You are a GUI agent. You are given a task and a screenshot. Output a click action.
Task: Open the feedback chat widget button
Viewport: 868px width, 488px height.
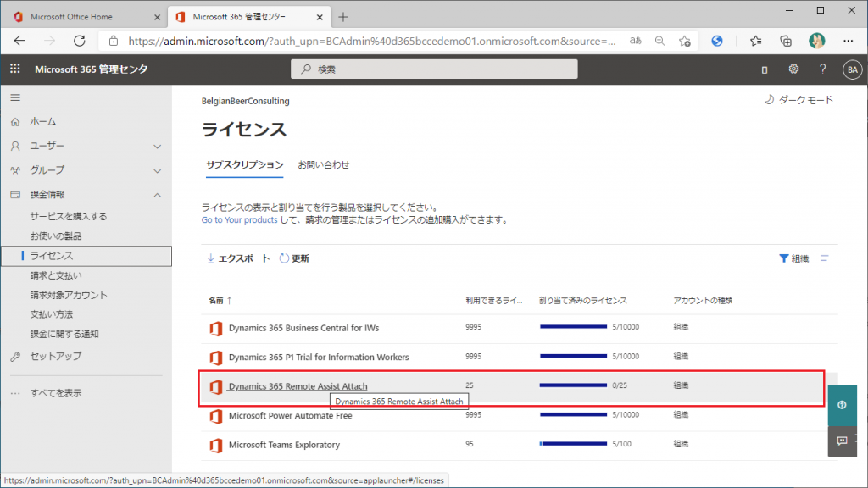click(x=842, y=441)
